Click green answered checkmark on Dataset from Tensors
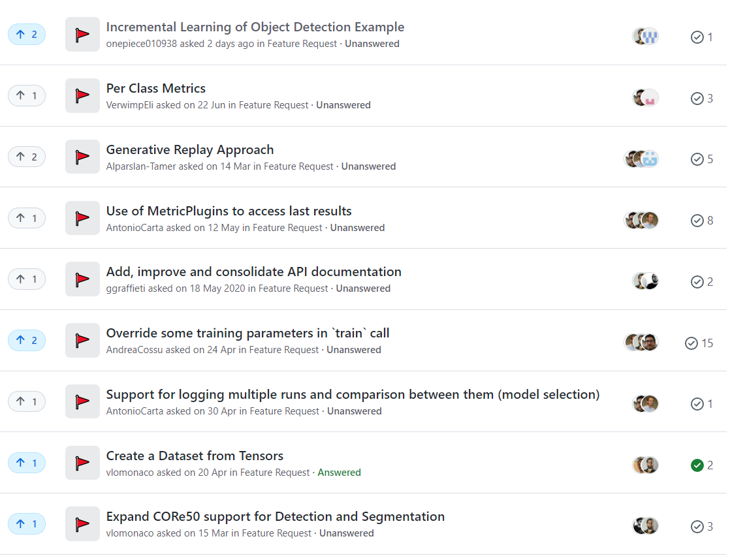The image size is (745, 560). [x=697, y=465]
